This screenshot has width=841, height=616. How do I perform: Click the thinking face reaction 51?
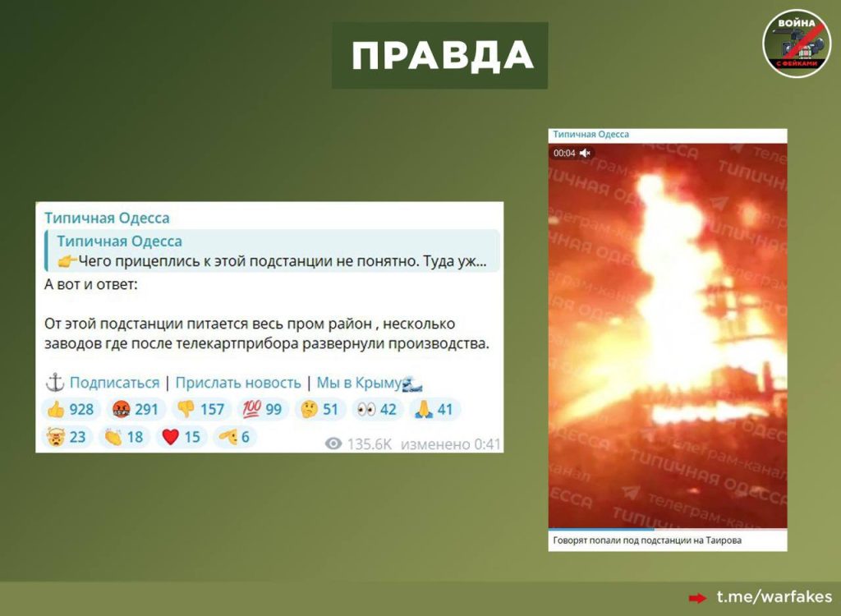pos(319,409)
